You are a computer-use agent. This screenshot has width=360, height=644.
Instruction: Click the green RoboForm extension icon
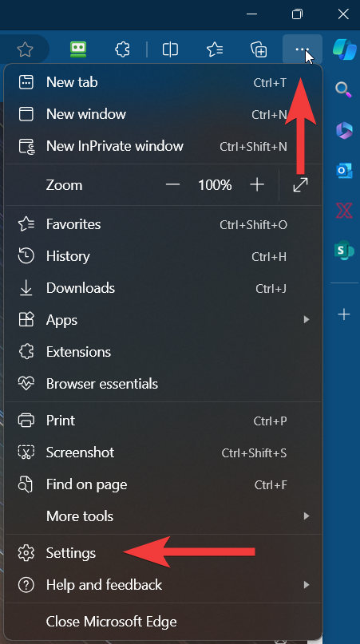[x=78, y=49]
